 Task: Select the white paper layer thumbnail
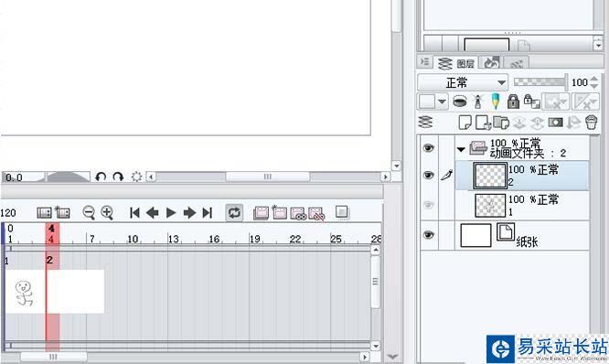475,235
